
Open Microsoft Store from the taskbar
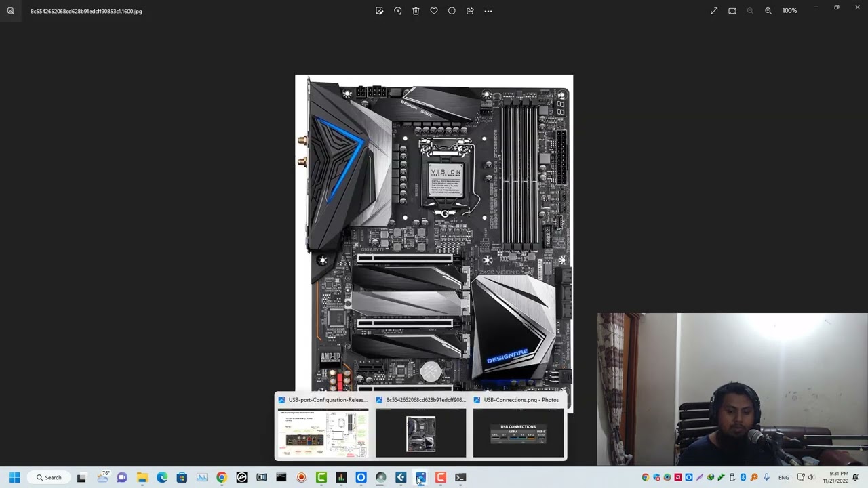182,477
